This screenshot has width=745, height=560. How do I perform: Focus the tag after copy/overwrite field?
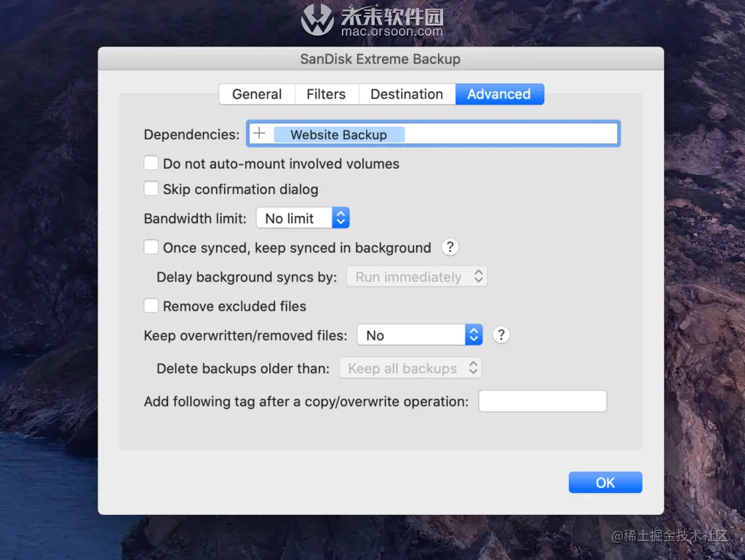click(x=543, y=401)
